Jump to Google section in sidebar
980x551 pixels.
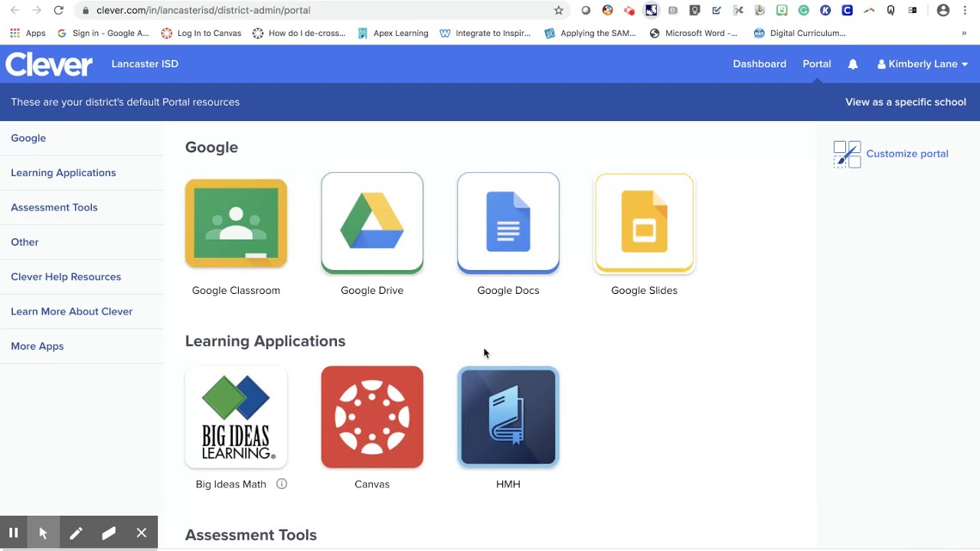pos(28,138)
